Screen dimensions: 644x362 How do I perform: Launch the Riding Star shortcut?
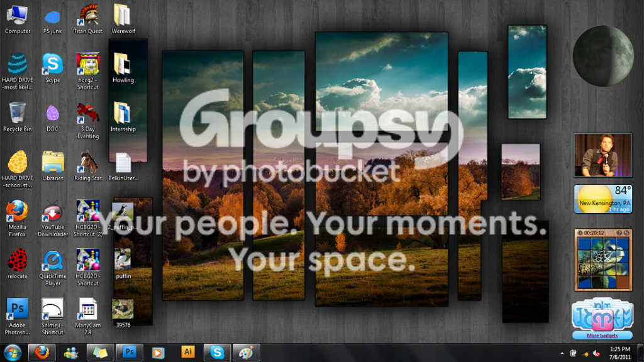tap(88, 166)
